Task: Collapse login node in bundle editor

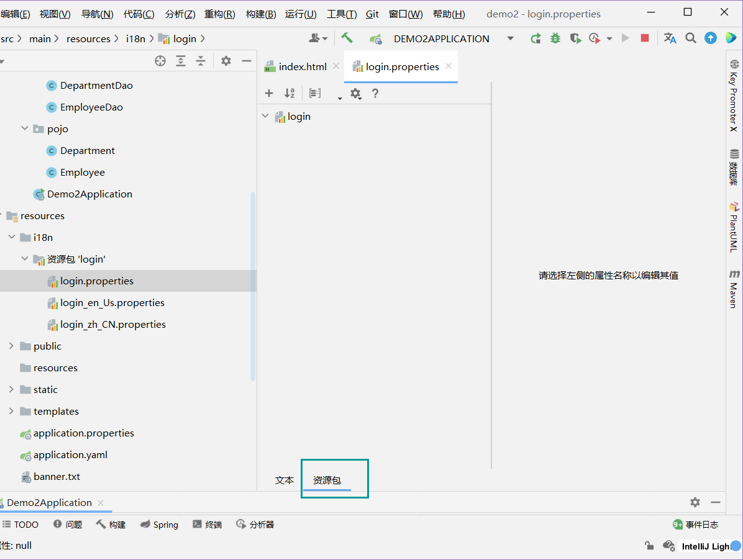Action: (x=265, y=116)
